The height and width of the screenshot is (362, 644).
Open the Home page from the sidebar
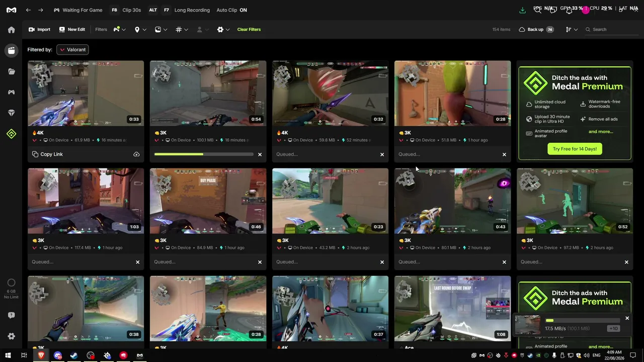click(11, 30)
